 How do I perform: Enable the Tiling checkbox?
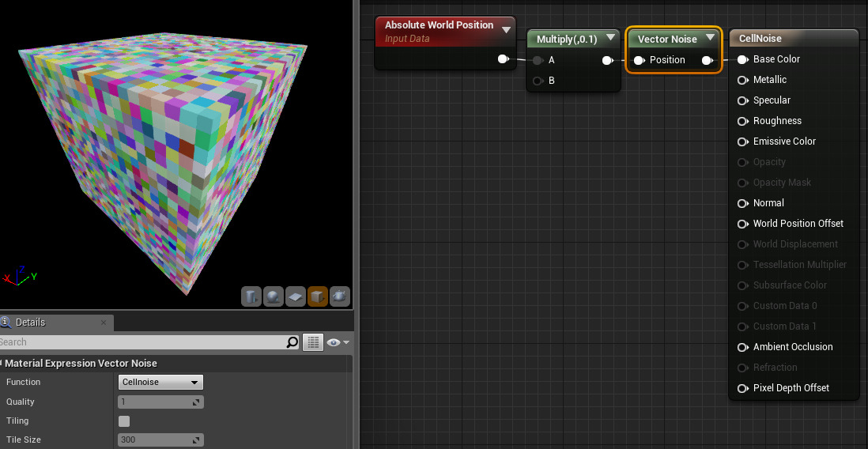point(124,421)
